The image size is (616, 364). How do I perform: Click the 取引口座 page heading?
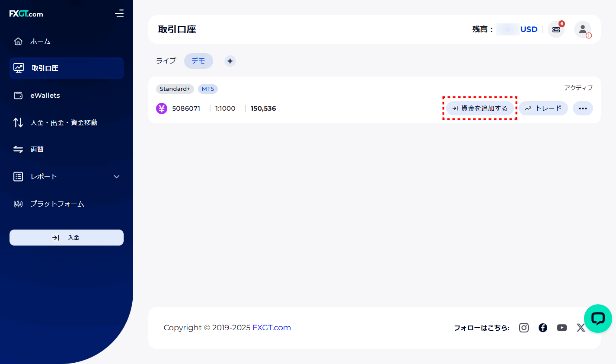[177, 29]
